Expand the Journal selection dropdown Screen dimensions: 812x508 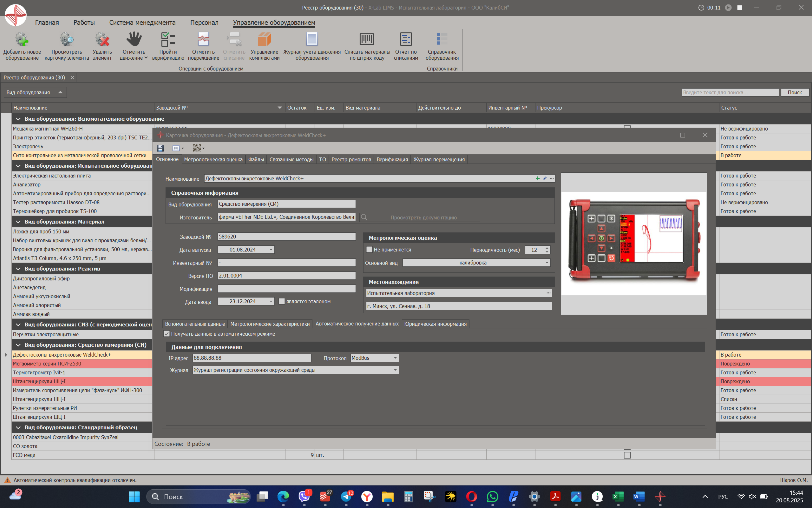pyautogui.click(x=395, y=370)
